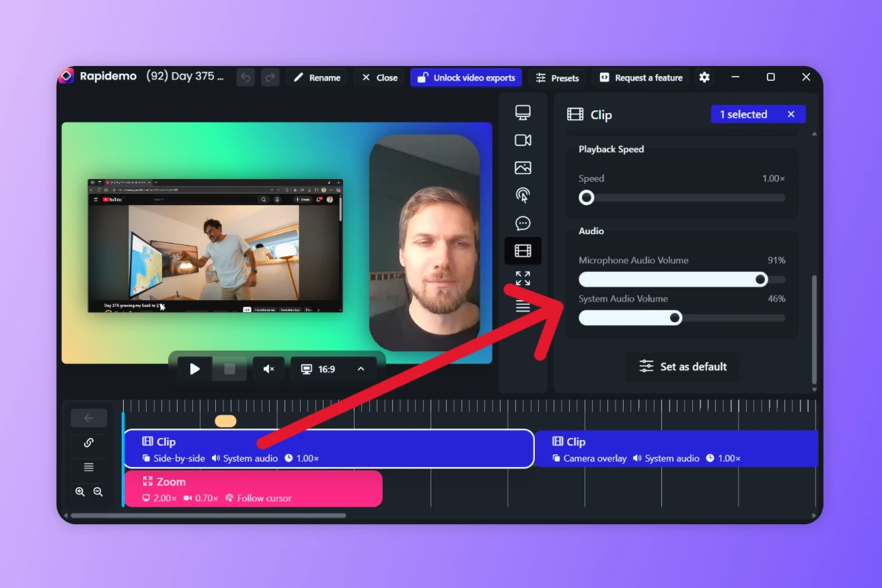Expand the Presets menu in the top bar
Image resolution: width=882 pixels, height=588 pixels.
click(x=556, y=77)
